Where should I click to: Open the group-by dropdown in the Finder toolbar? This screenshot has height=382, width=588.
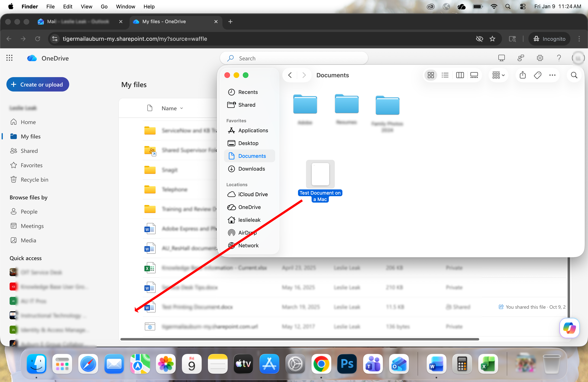pyautogui.click(x=498, y=75)
